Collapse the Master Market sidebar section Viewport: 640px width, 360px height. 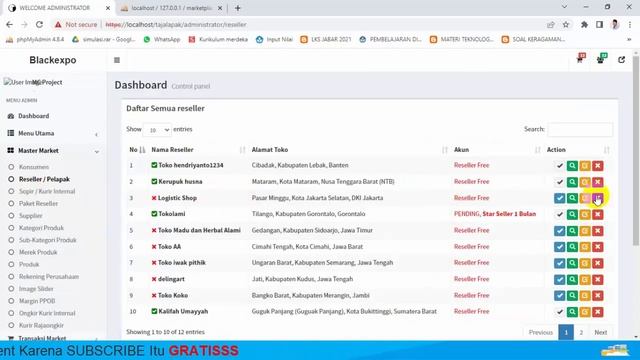[x=53, y=151]
